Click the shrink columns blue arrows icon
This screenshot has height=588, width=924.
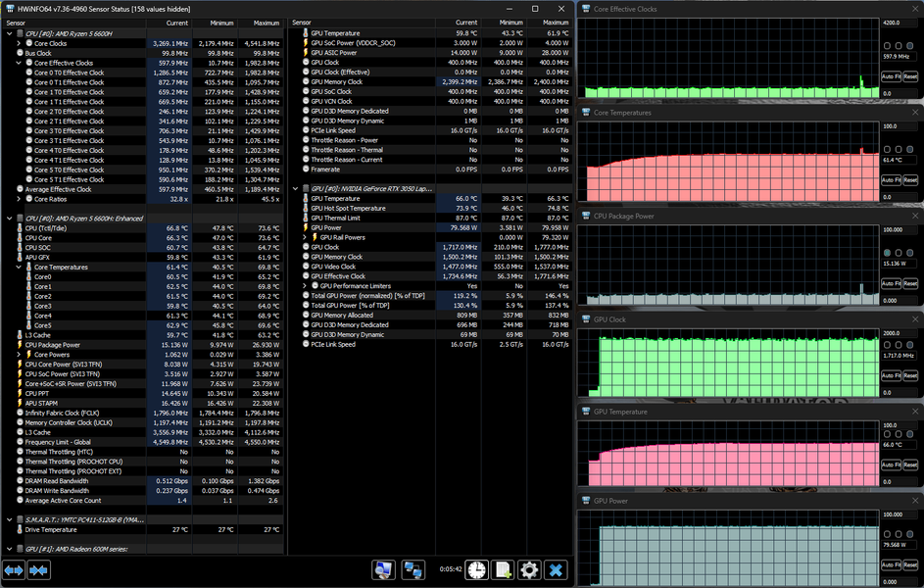pyautogui.click(x=39, y=569)
